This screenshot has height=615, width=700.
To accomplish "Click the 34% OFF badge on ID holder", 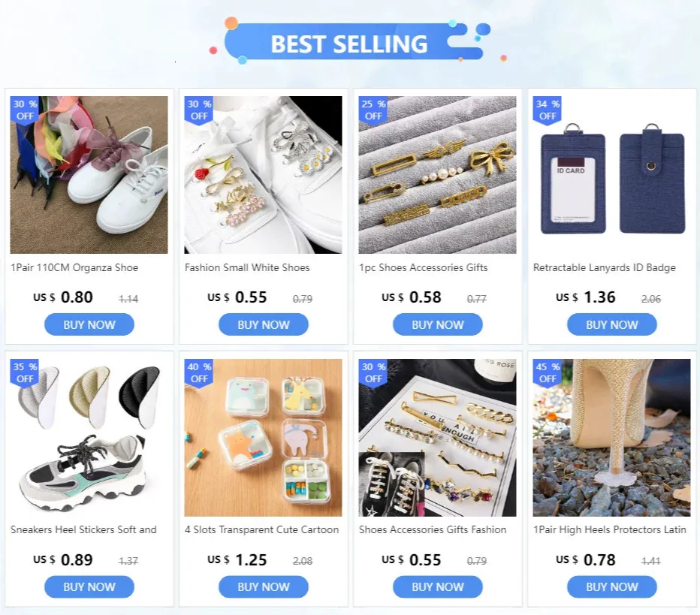I will [x=548, y=110].
